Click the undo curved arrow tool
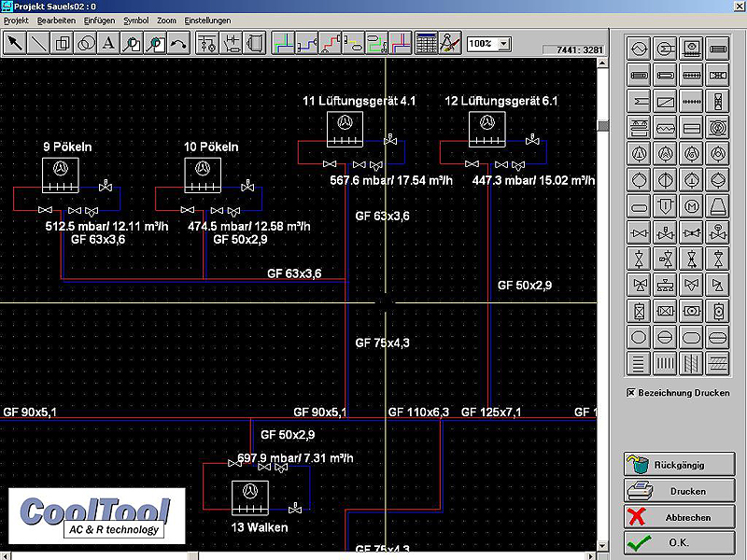This screenshot has width=747, height=560. pos(177,43)
